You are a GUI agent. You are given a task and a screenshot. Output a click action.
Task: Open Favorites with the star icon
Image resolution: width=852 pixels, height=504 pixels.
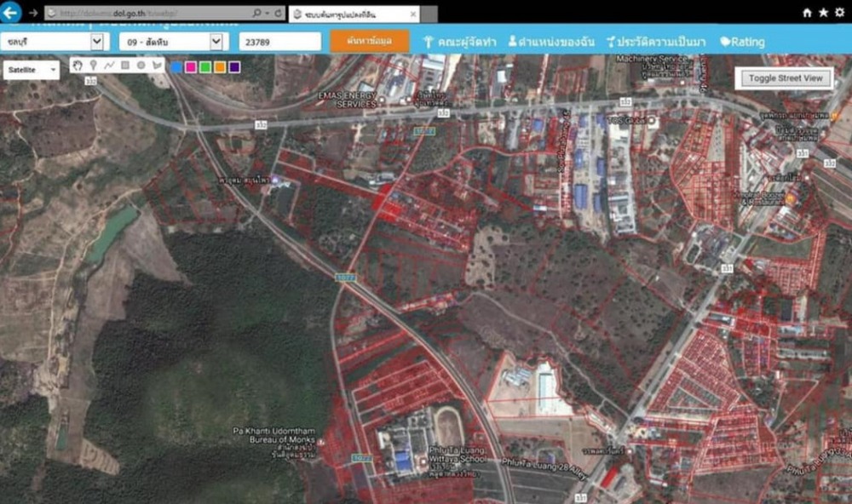coord(823,13)
